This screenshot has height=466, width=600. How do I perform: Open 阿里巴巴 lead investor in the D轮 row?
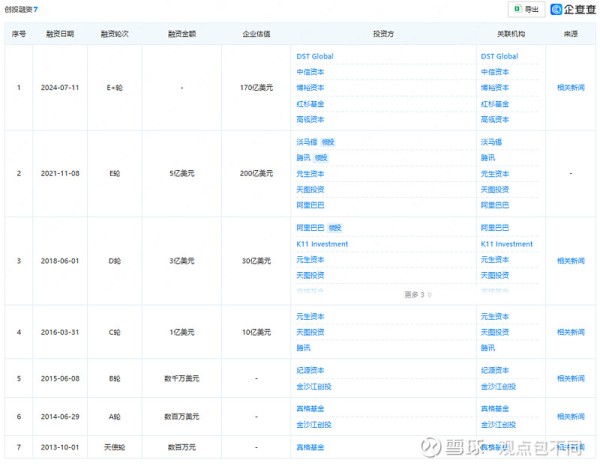[x=310, y=228]
